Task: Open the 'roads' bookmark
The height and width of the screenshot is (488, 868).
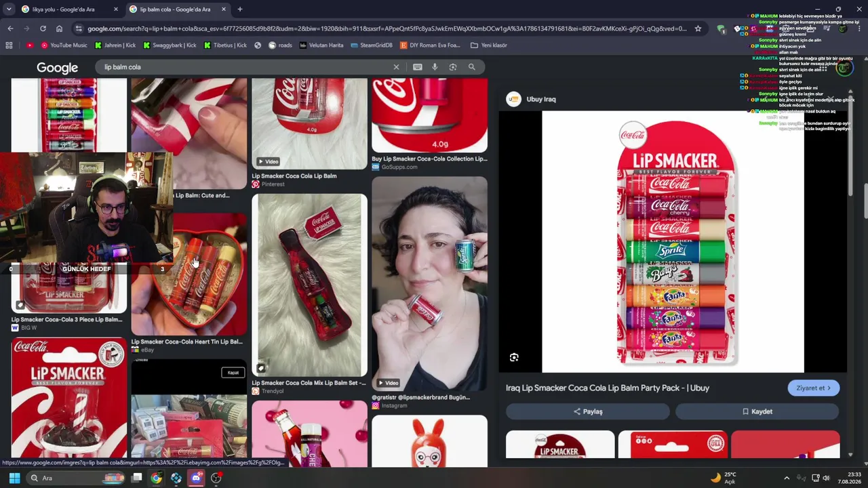Action: (280, 45)
